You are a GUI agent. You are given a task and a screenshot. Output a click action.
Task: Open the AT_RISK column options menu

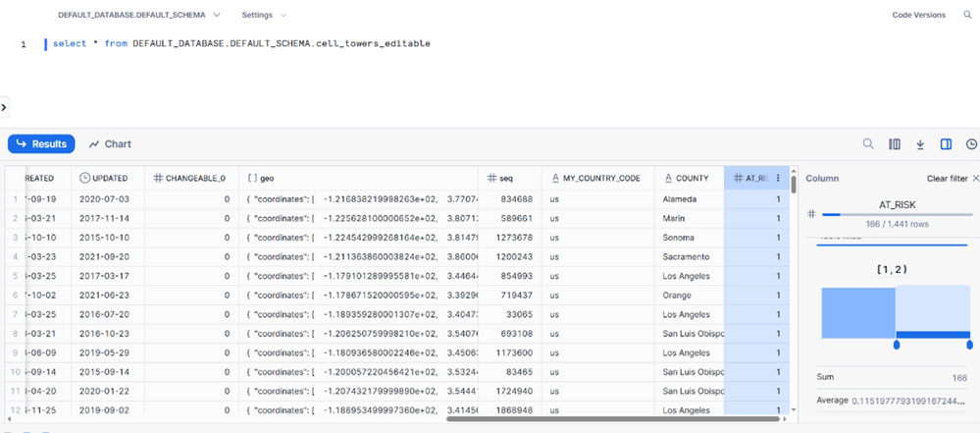coord(778,178)
